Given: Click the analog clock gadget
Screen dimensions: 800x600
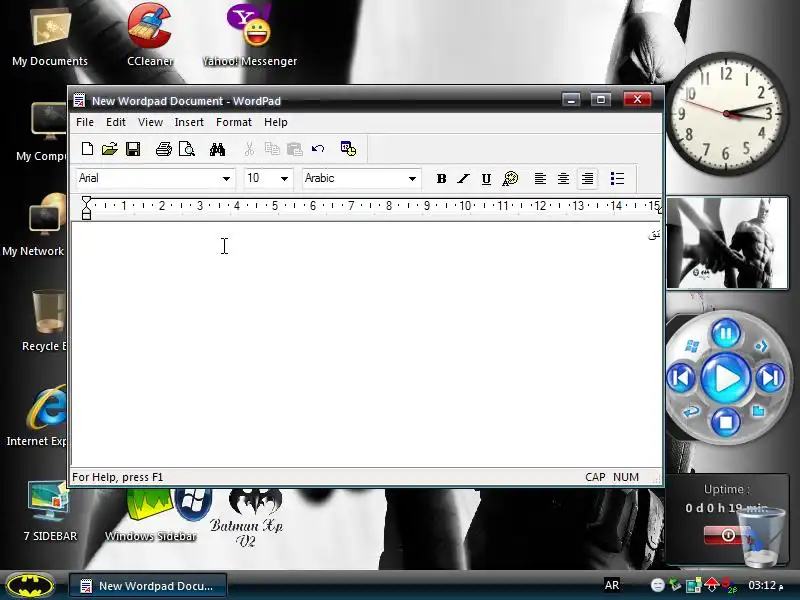Looking at the screenshot, I should [x=727, y=113].
